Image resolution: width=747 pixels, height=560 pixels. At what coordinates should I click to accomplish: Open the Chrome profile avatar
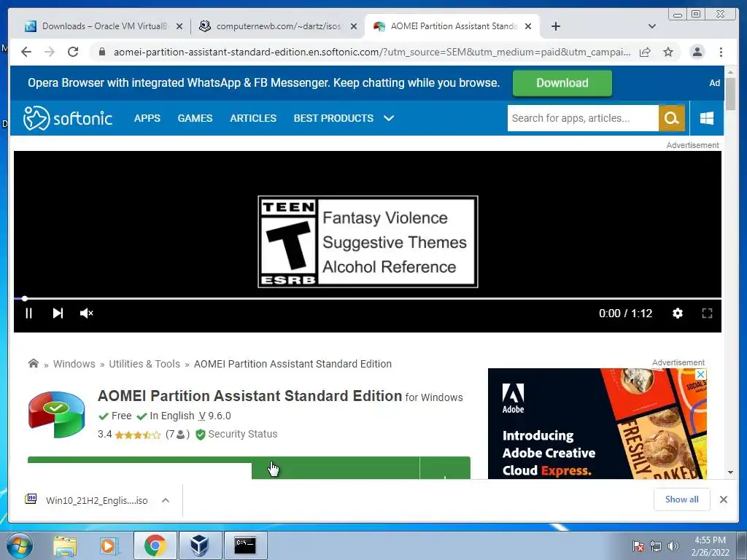697,52
